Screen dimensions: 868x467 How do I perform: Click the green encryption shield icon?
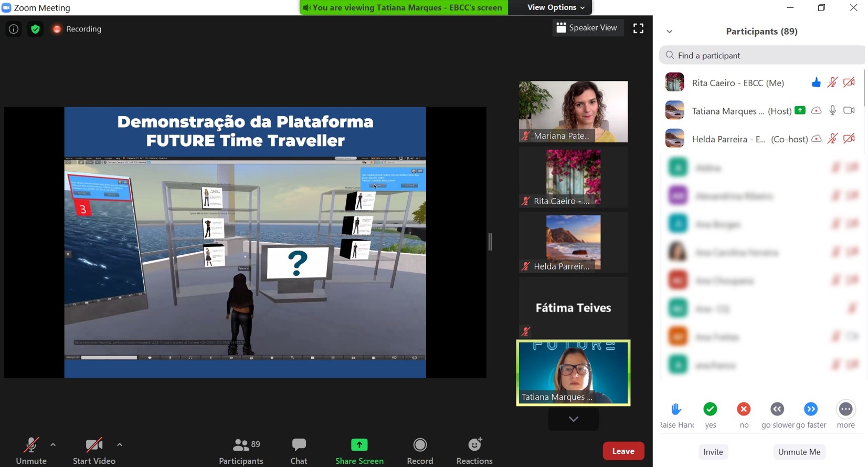[x=35, y=29]
